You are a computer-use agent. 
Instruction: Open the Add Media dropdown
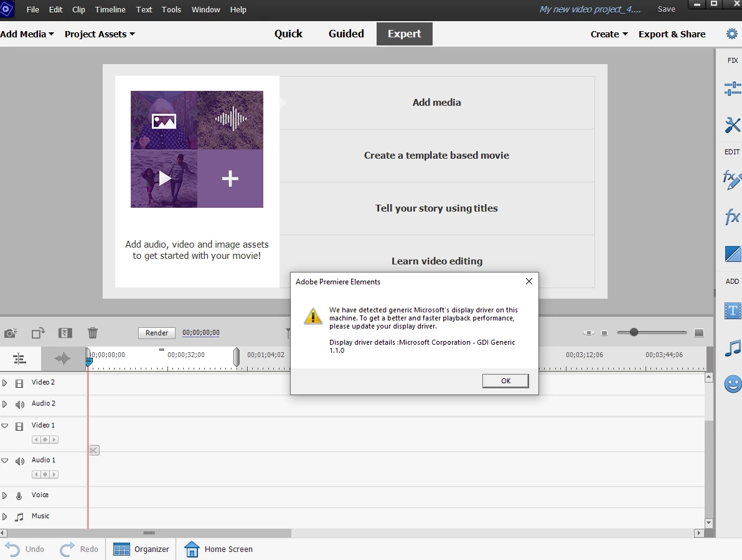[27, 34]
